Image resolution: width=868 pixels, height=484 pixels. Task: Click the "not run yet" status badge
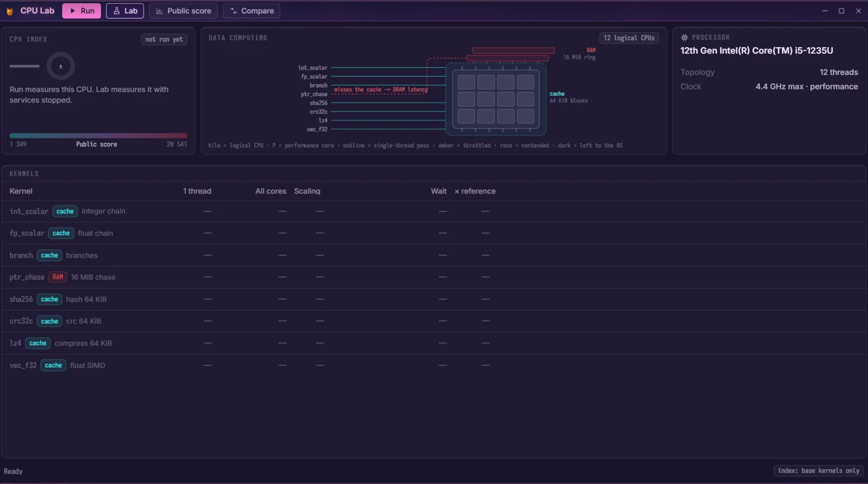(x=164, y=40)
